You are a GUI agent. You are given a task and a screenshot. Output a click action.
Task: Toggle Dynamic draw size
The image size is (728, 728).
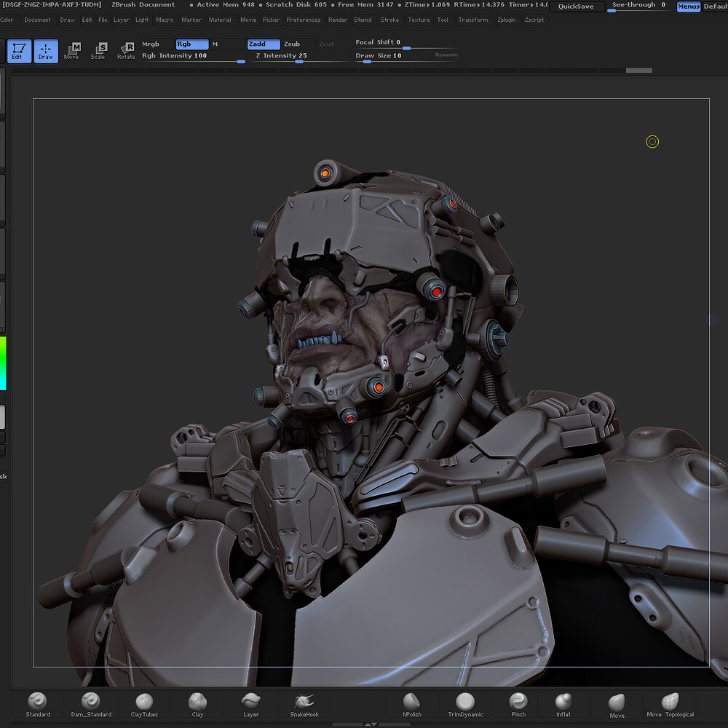pos(446,55)
